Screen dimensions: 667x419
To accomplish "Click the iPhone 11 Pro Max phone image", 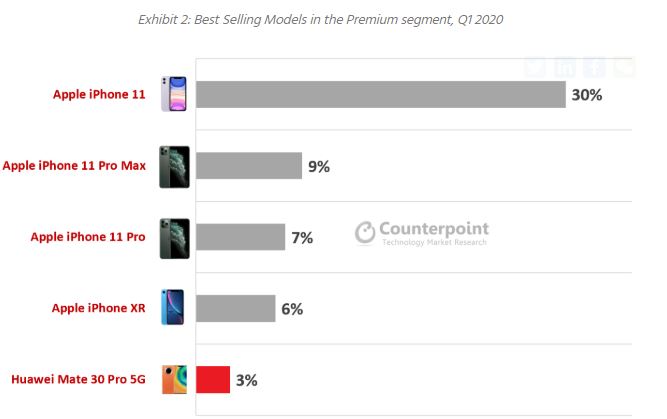I will coord(174,166).
